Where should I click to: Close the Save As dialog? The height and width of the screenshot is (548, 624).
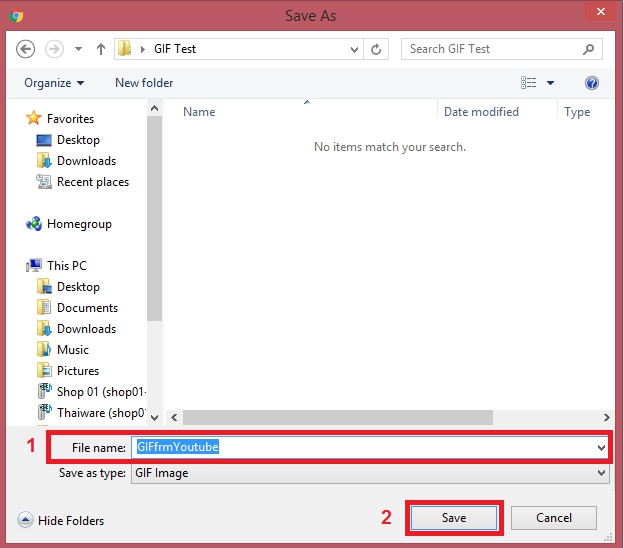pos(601,12)
